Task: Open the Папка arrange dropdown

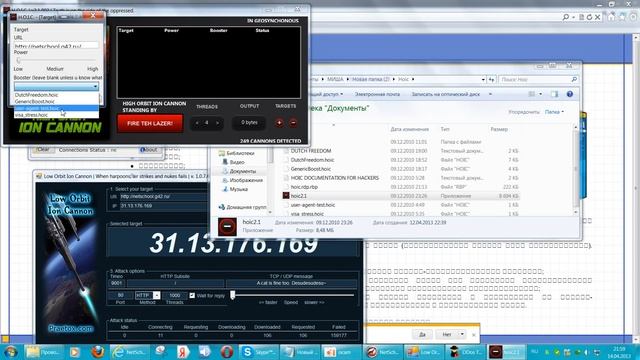Action: click(554, 112)
